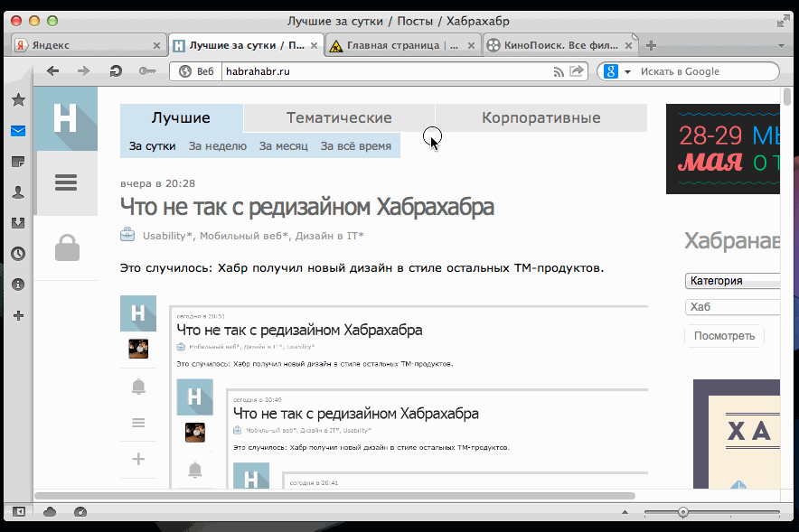Close the Яндекс tab
Screen dimensions: 799x532
(x=157, y=46)
